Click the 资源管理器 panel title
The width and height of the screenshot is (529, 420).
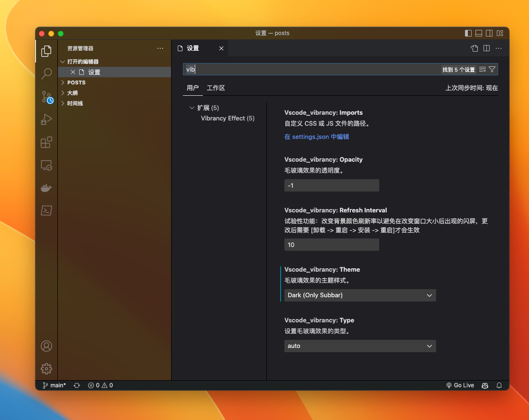[x=80, y=48]
